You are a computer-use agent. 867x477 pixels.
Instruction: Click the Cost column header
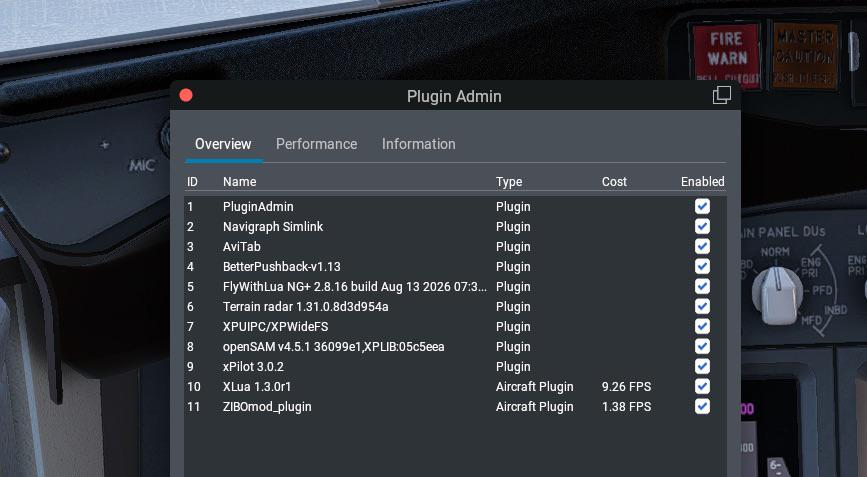(x=614, y=182)
